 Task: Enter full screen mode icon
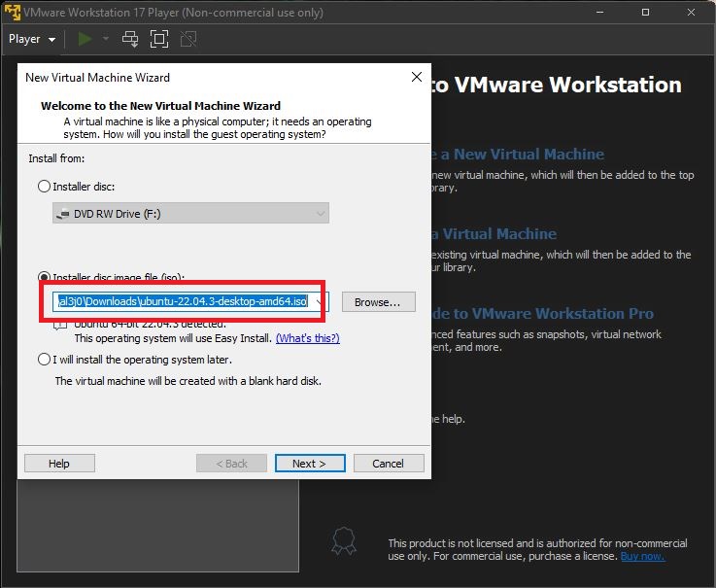(159, 39)
